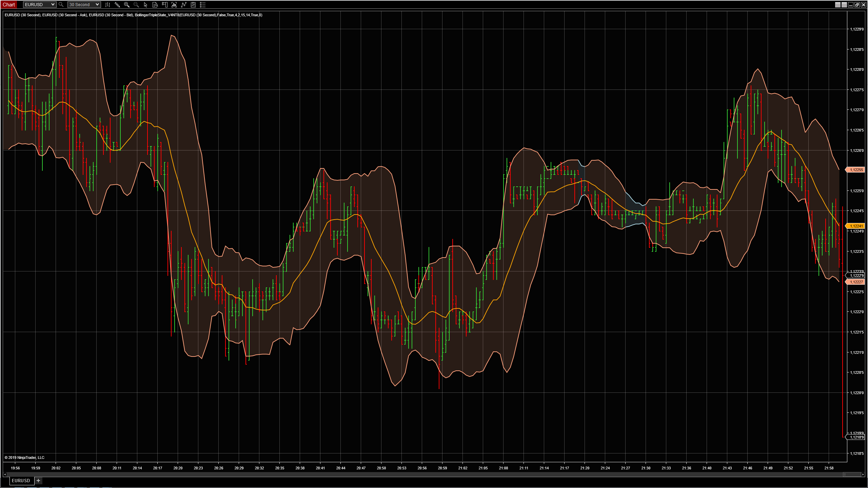Toggle the Chart Trader panel icon

(x=164, y=5)
